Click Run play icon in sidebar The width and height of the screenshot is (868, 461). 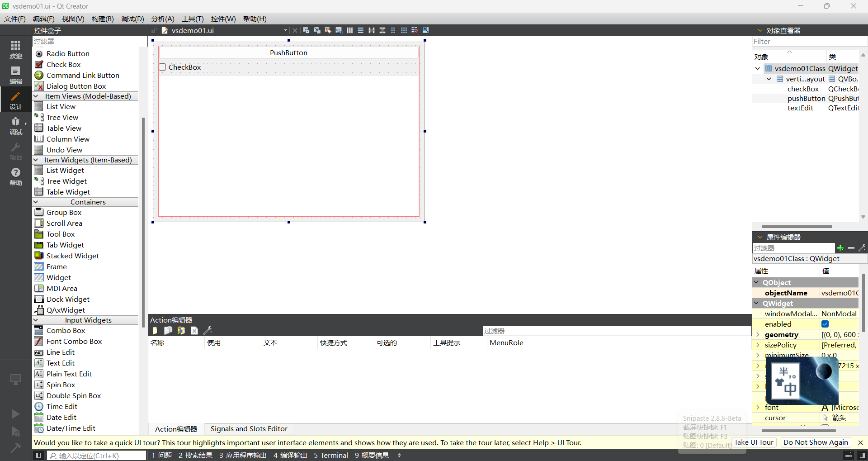coord(15,414)
